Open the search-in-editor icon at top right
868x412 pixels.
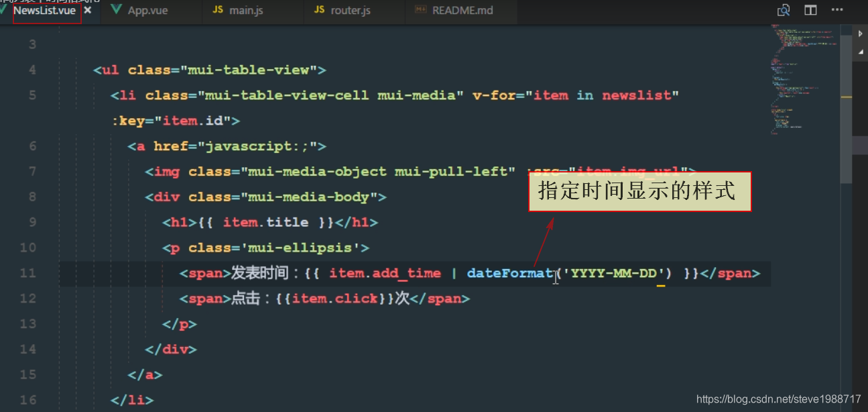coord(784,10)
